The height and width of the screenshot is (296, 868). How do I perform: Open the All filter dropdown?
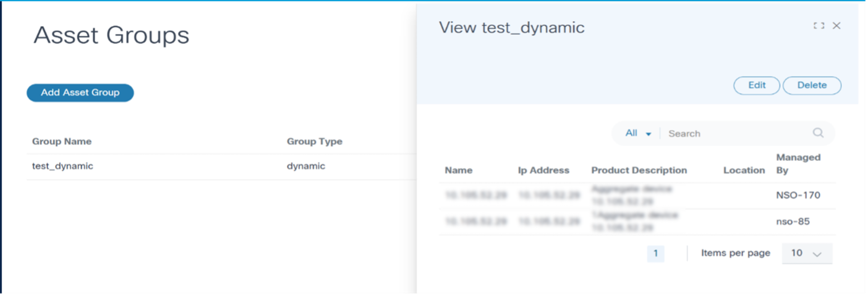coord(639,133)
